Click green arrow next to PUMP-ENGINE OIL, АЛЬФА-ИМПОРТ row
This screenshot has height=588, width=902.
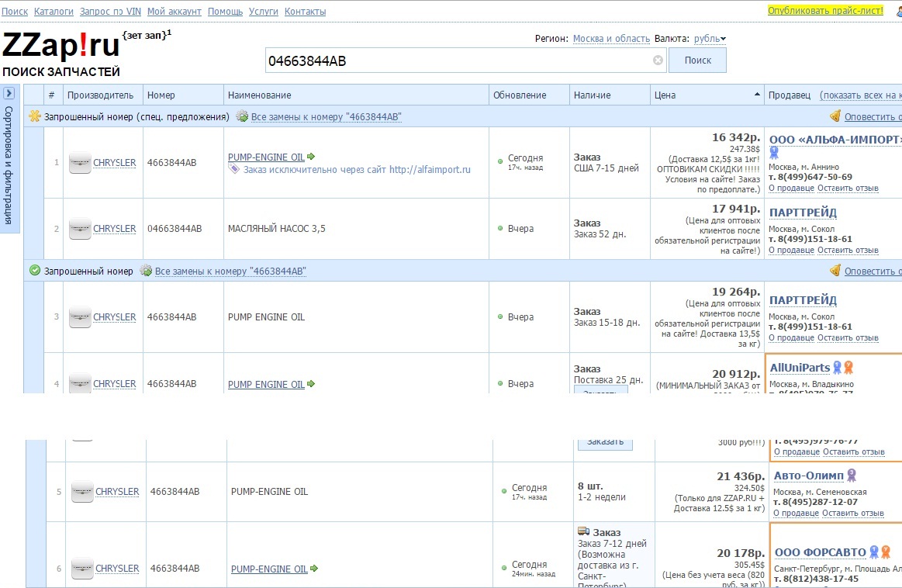[311, 157]
